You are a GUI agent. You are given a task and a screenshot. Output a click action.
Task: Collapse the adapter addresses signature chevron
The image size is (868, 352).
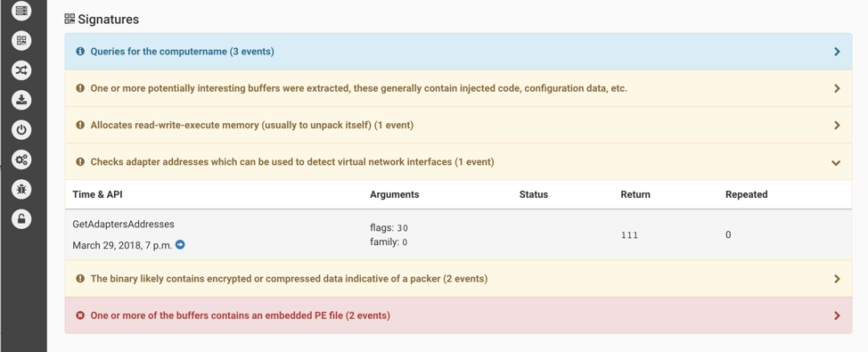(x=837, y=162)
